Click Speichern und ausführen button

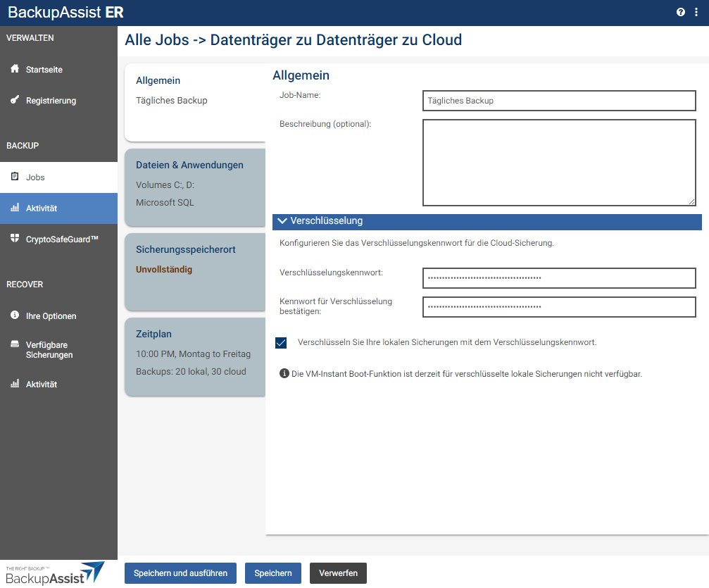[x=180, y=573]
